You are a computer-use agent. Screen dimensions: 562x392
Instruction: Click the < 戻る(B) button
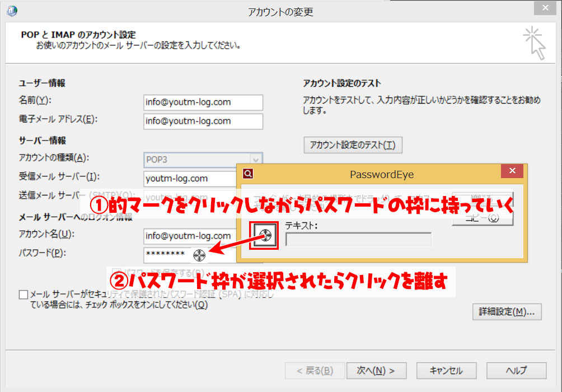[315, 371]
